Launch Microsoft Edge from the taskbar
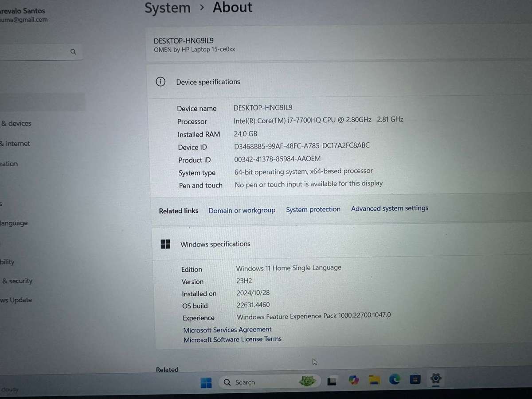The image size is (532, 399). 395,379
